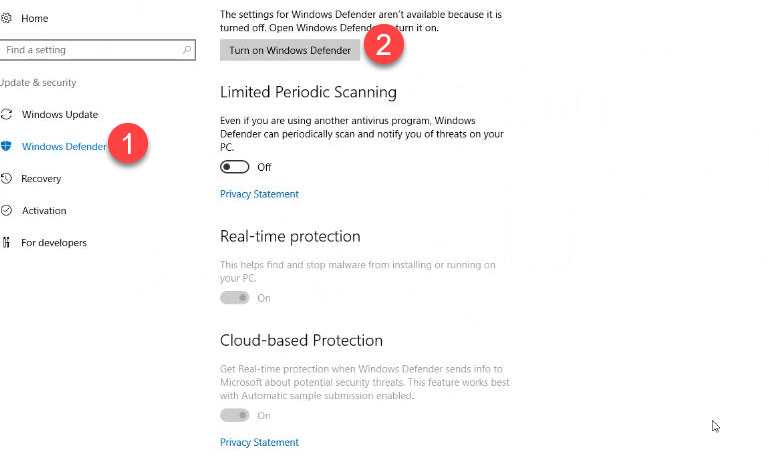The height and width of the screenshot is (462, 769).
Task: Click the Activation checkmark icon
Action: (x=6, y=211)
